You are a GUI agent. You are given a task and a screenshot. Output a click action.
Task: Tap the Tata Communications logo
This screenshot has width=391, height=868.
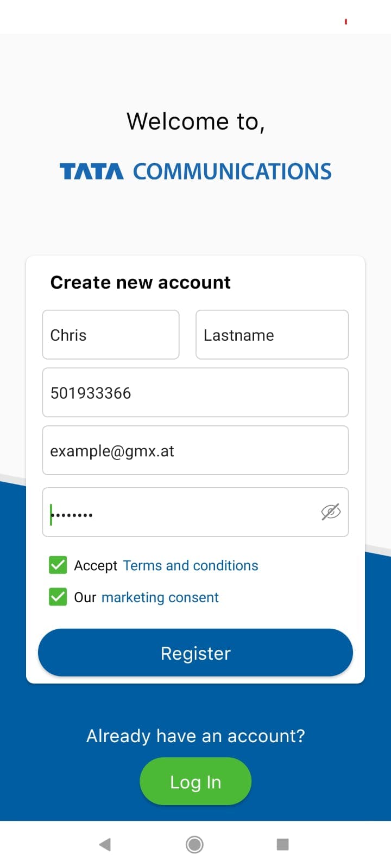pyautogui.click(x=195, y=171)
